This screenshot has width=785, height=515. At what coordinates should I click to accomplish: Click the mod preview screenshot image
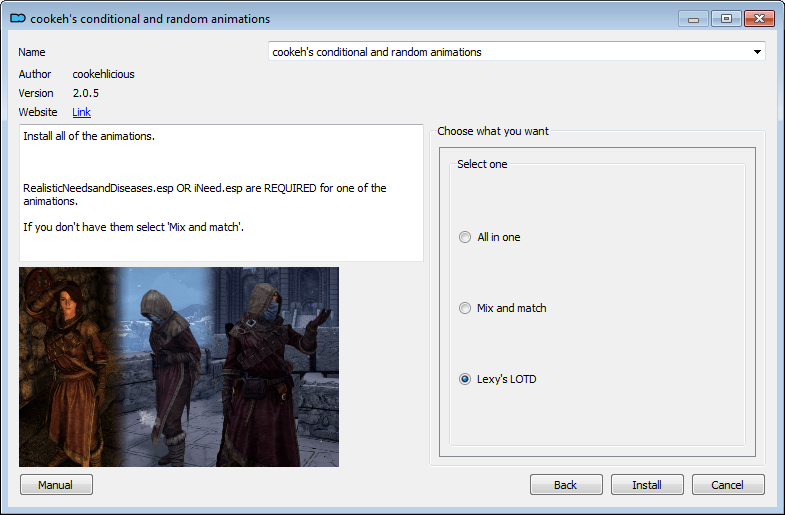point(179,367)
